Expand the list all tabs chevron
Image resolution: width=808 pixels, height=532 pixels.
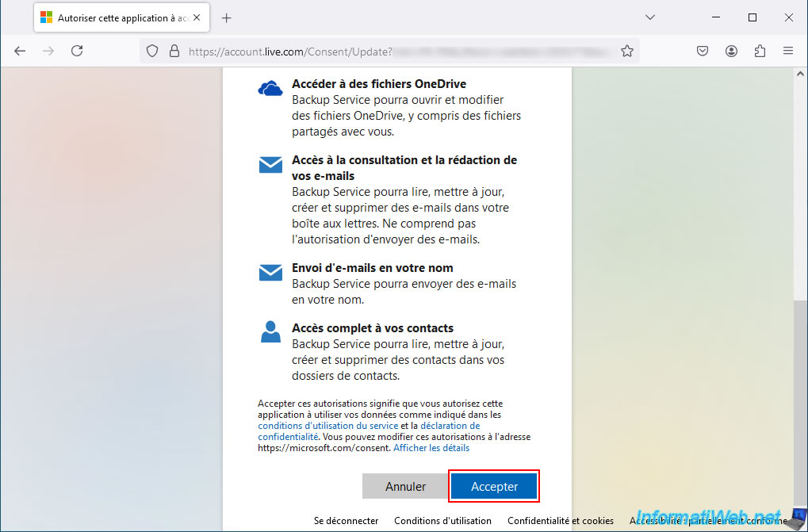[x=650, y=17]
